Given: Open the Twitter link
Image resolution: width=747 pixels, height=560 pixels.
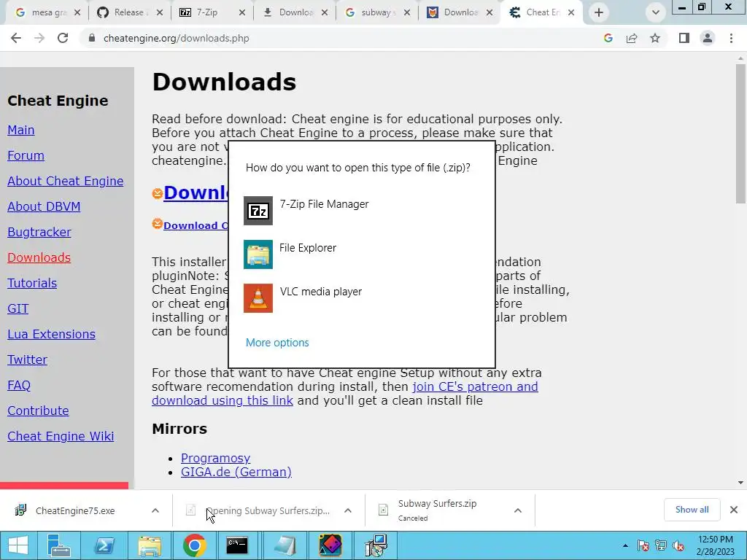Looking at the screenshot, I should click(x=27, y=359).
